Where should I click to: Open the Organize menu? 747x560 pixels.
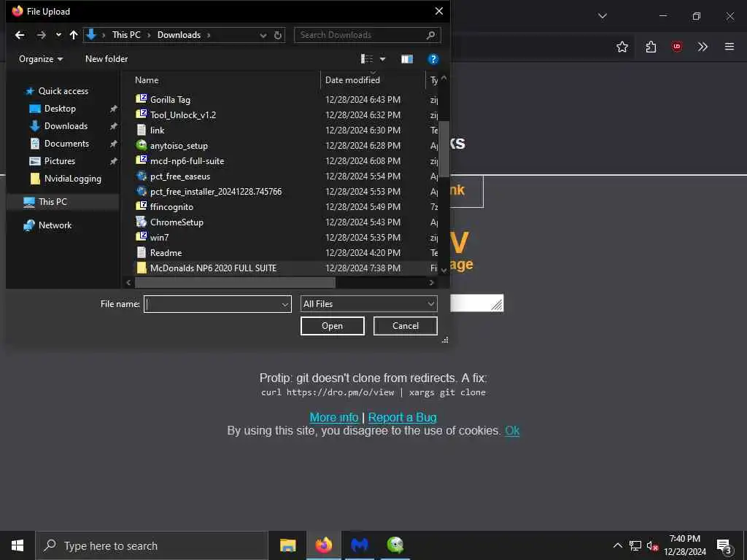41,59
